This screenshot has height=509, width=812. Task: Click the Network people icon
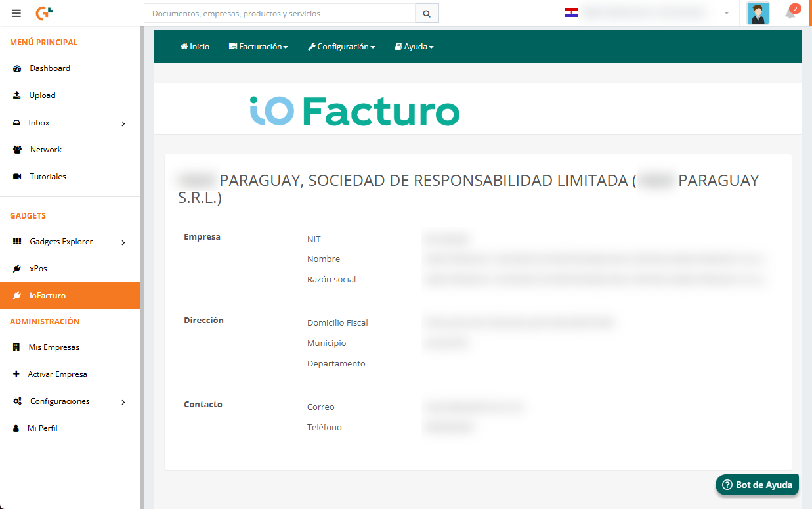click(17, 150)
